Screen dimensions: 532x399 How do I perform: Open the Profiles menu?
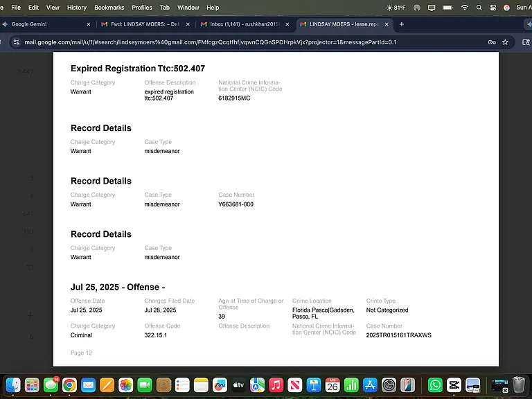pos(142,8)
